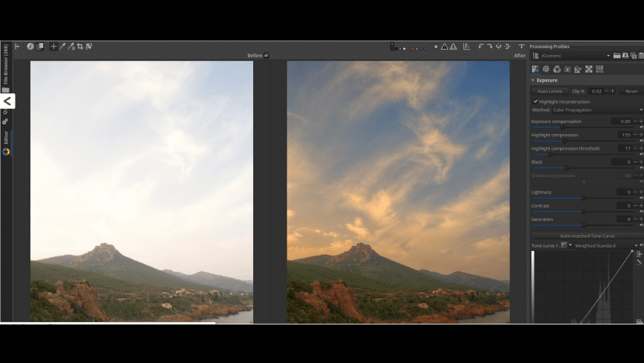
Task: Click the curve pencil pipette icon
Action: (x=639, y=262)
